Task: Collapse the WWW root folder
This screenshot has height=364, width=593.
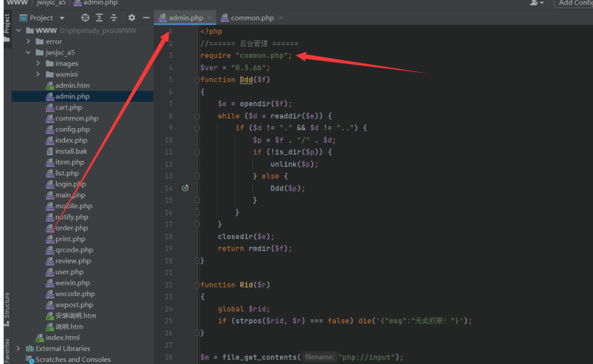Action: click(19, 31)
